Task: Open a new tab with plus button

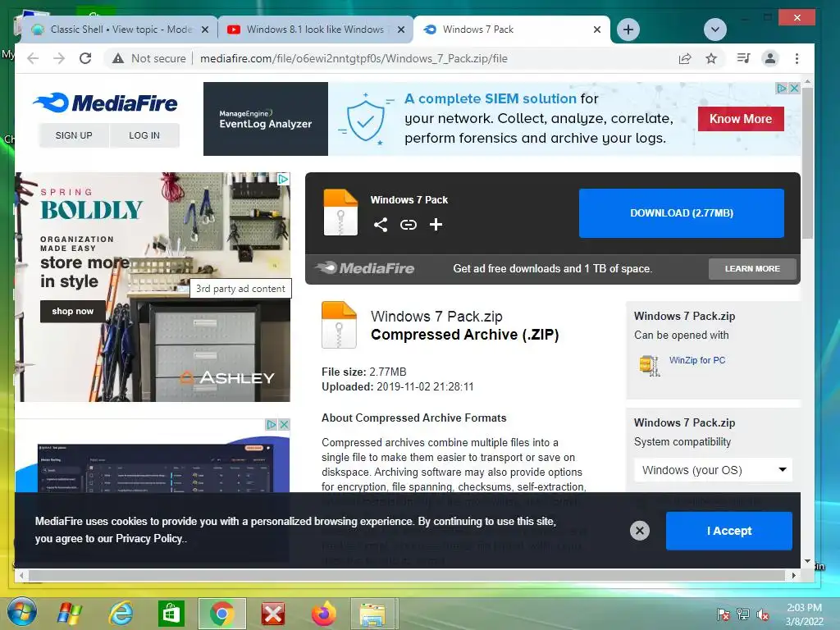Action: point(628,30)
